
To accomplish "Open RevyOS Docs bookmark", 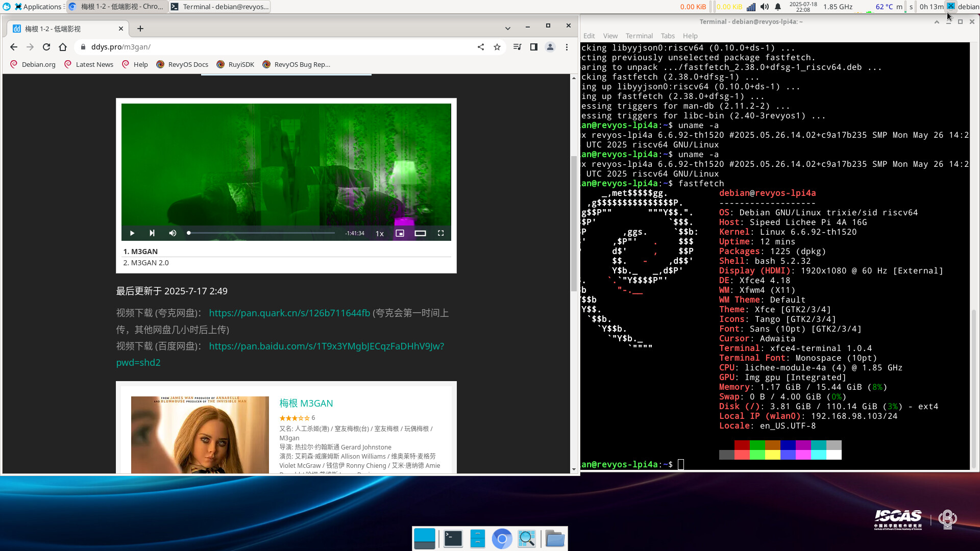I will (182, 64).
